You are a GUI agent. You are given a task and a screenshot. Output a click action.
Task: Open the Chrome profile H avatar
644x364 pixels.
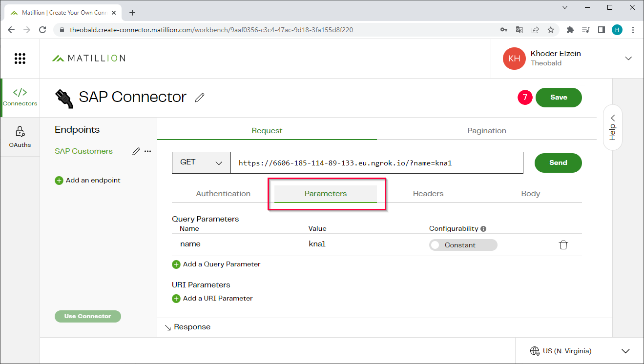617,30
